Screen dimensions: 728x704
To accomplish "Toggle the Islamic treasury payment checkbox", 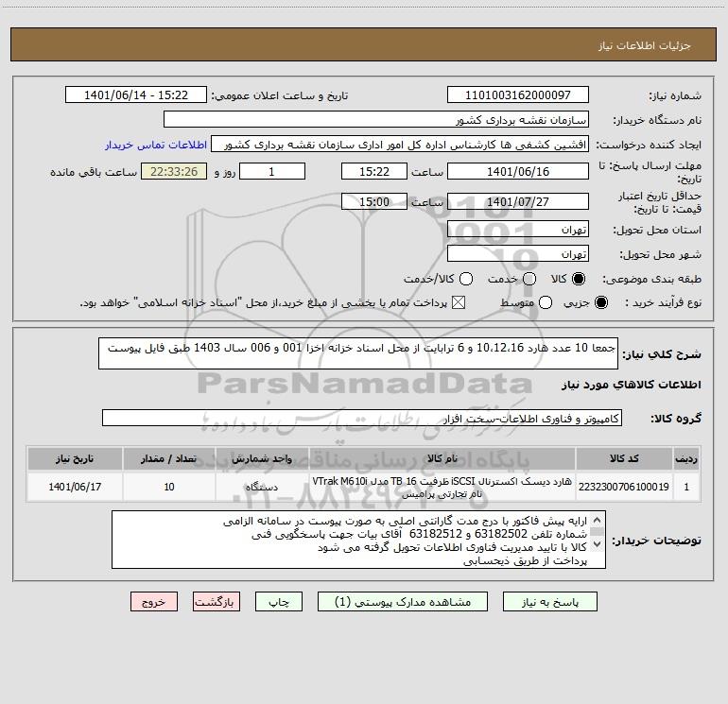I will (x=459, y=302).
